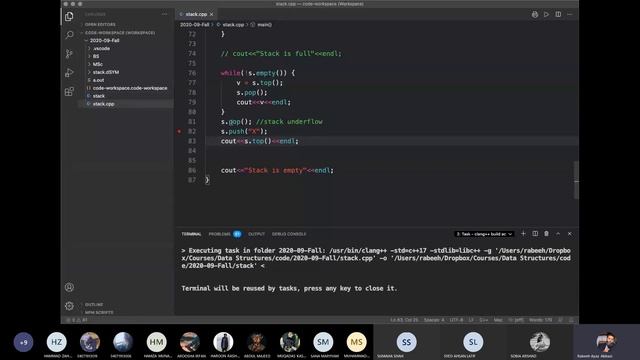Screen dimensions: 640x360
Task: Click the Spaces indentation status item
Action: pos(434,320)
